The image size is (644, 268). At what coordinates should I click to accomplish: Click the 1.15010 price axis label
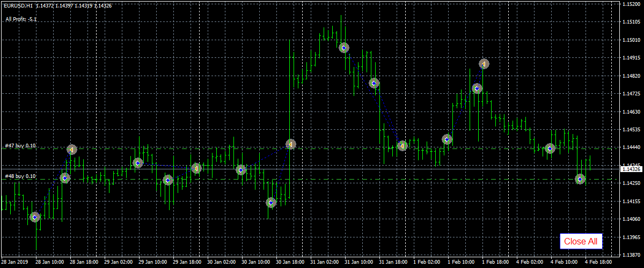click(x=631, y=40)
